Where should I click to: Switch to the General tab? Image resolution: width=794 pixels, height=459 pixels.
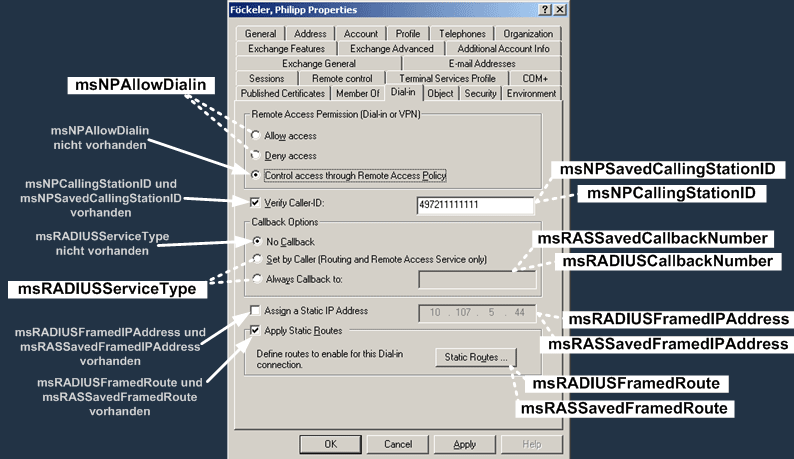(x=260, y=33)
